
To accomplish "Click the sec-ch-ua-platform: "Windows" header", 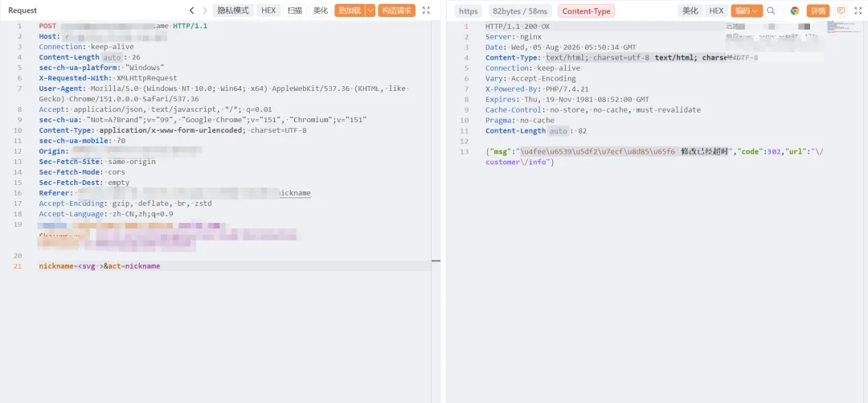I will coord(101,68).
